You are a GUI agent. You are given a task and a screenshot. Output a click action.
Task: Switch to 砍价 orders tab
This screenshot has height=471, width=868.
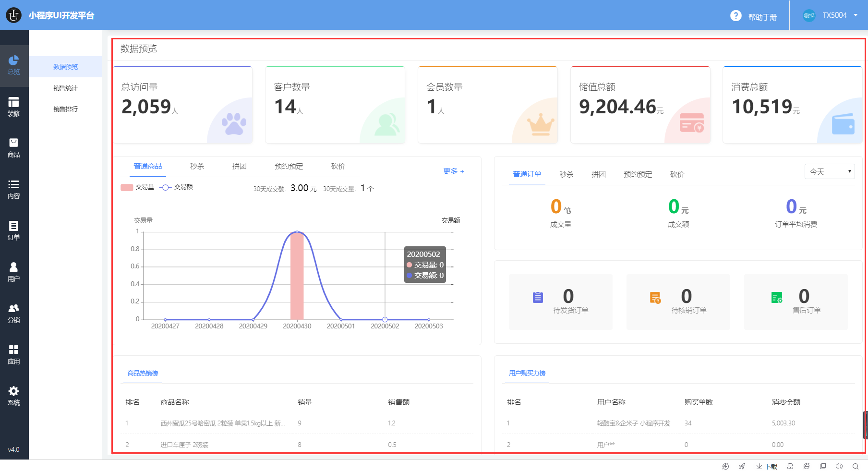coord(677,174)
